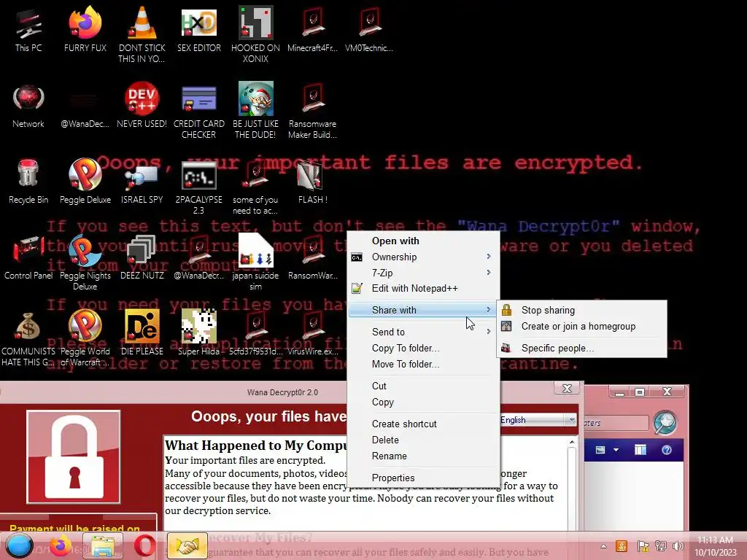Viewport: 747px width, 560px height.
Task: Select Cut in the context menu
Action: click(x=424, y=386)
